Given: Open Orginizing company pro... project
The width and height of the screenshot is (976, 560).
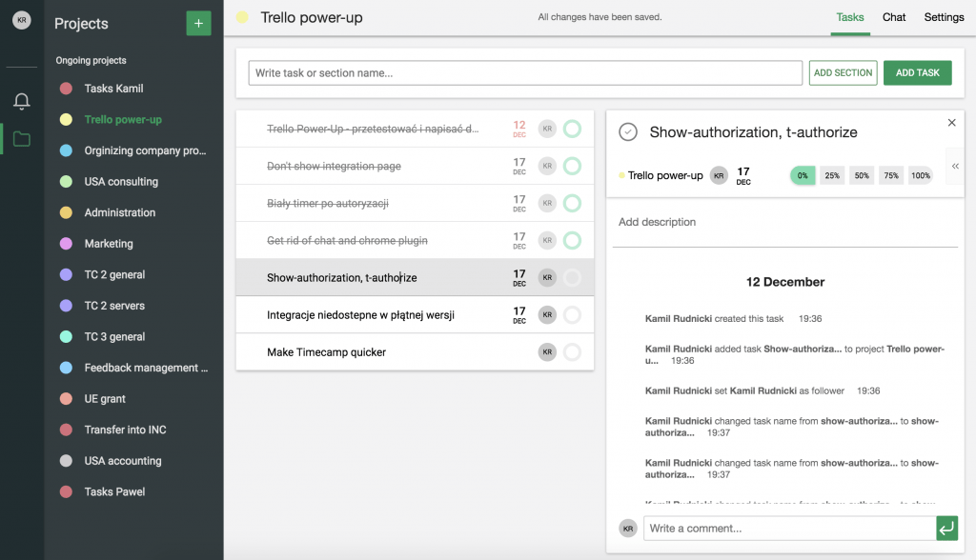Looking at the screenshot, I should pos(133,150).
